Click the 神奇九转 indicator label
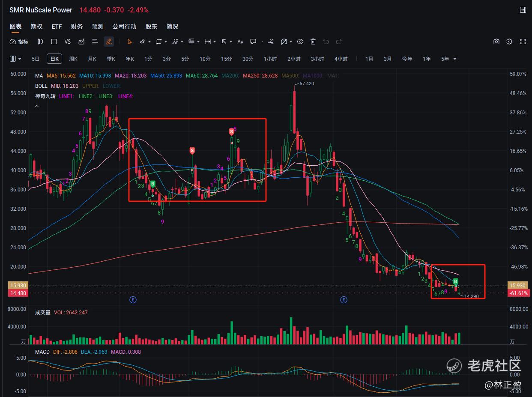Screen dimensions: 532x397 (45, 96)
